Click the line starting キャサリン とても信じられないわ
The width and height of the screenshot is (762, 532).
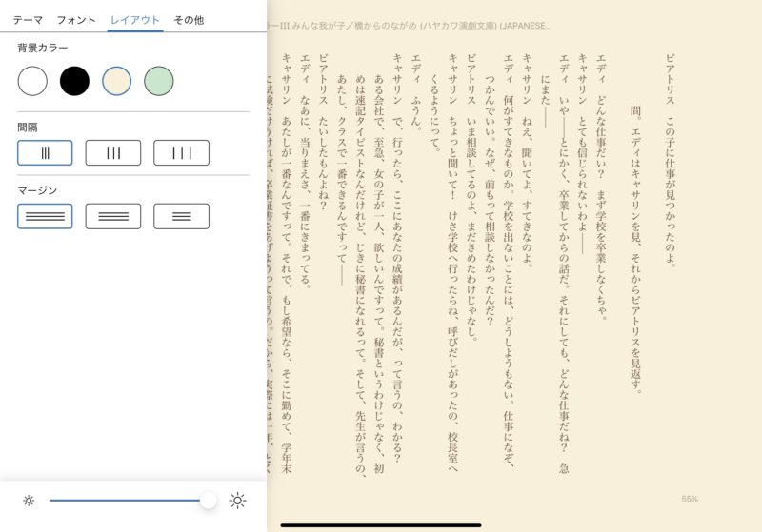tap(582, 154)
